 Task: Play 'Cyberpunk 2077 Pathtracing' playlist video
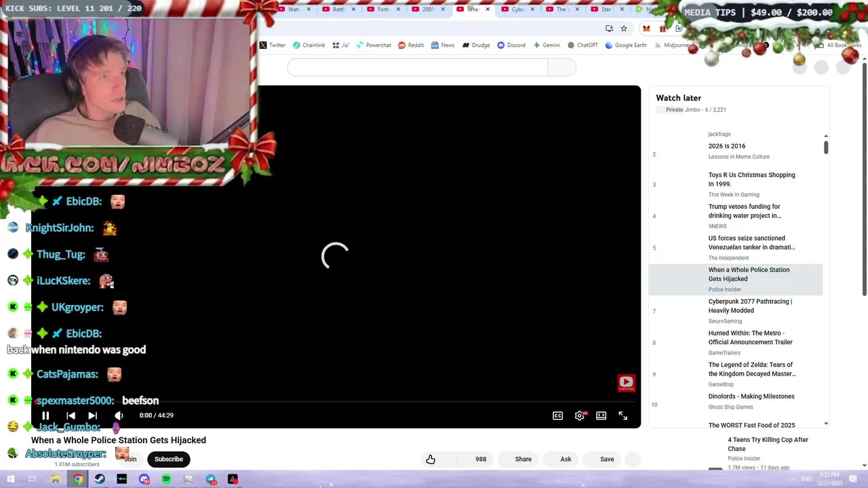pos(750,306)
